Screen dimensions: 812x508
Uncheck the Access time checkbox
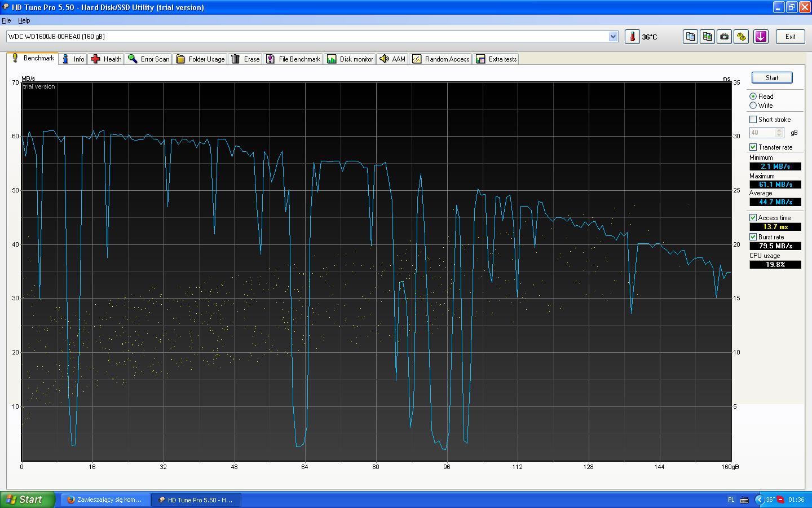753,218
